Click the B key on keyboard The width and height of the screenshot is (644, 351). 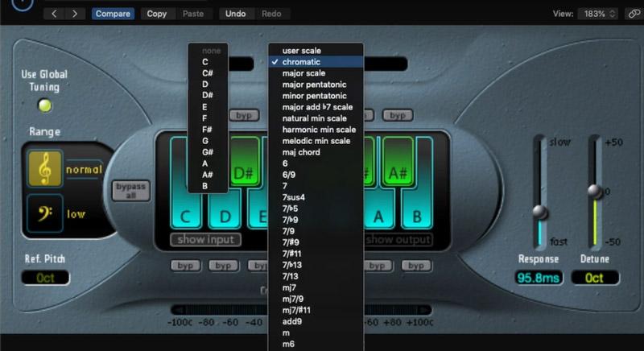tap(417, 209)
